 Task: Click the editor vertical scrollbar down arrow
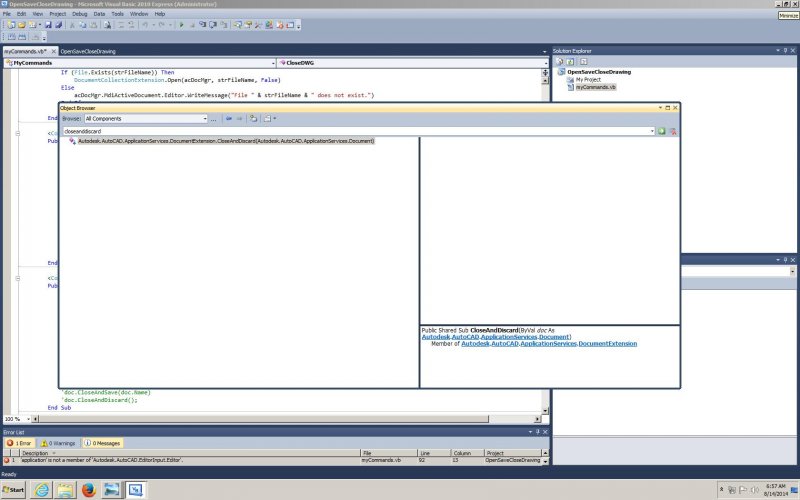click(545, 410)
